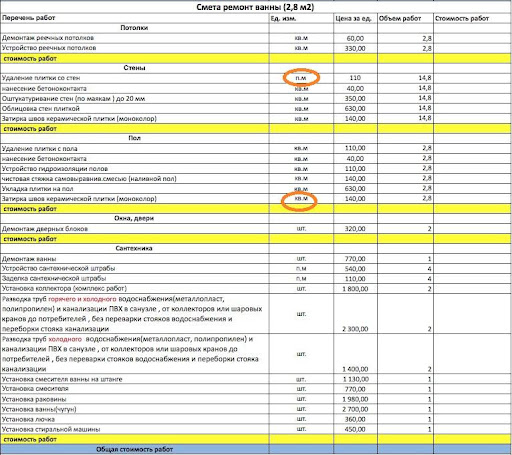Screen dimensions: 512x455
Task: Select the 'Перечень работ' header cell
Action: (135, 18)
